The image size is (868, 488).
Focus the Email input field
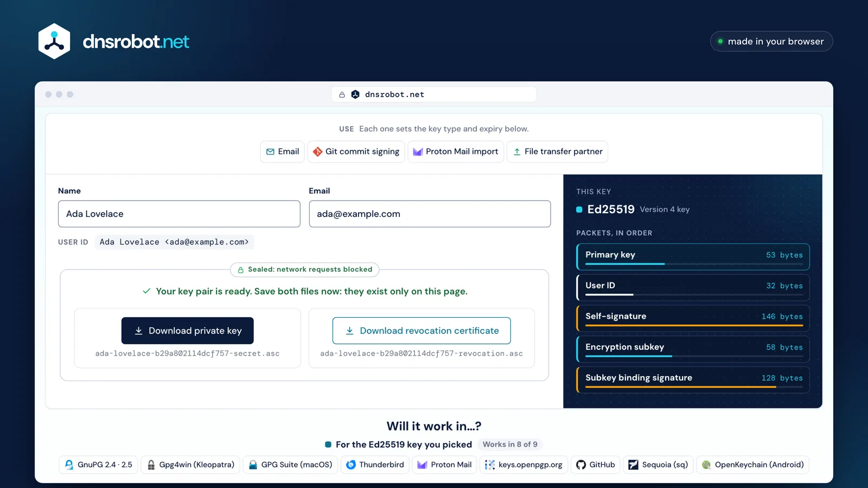(430, 214)
